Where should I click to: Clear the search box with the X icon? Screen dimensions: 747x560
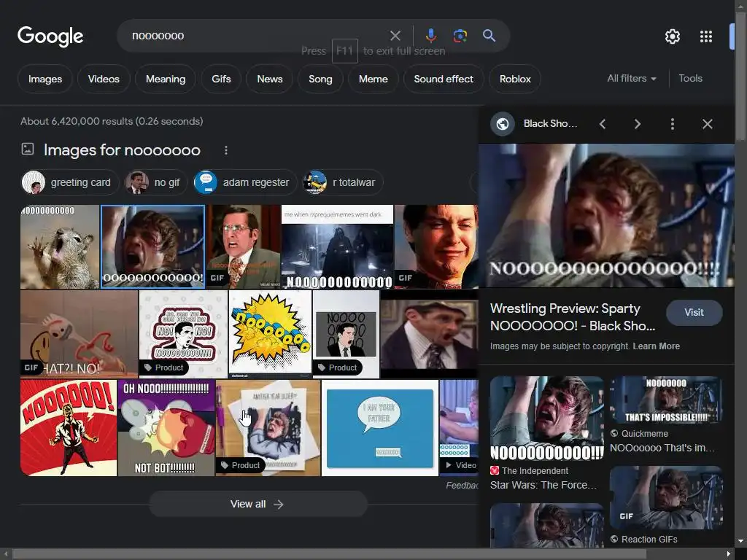point(395,36)
